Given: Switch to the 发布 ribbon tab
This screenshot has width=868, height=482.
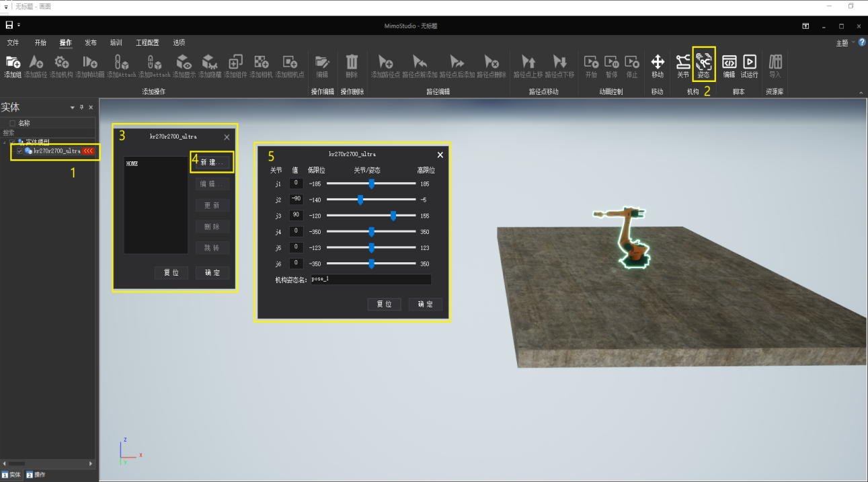Looking at the screenshot, I should coord(91,42).
